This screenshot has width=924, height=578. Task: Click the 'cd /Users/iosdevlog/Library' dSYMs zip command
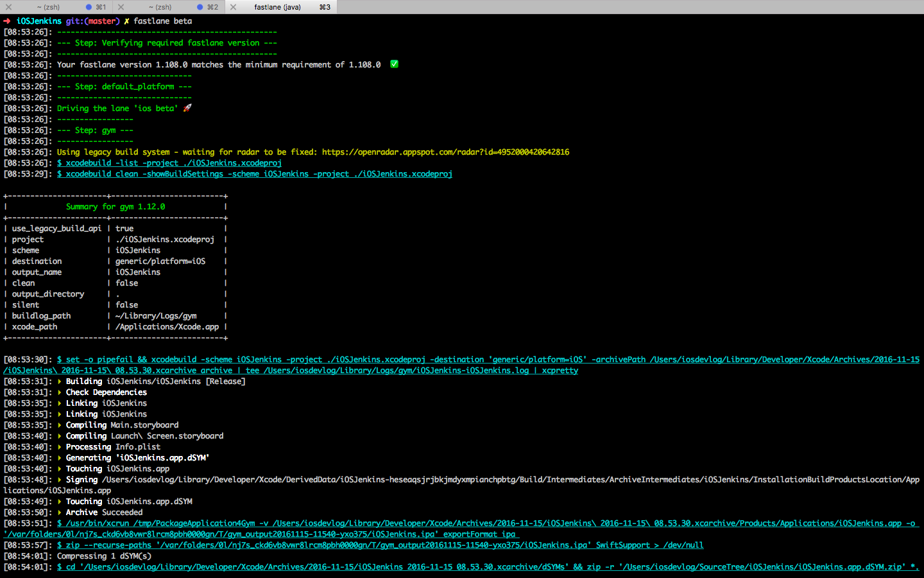pos(488,567)
